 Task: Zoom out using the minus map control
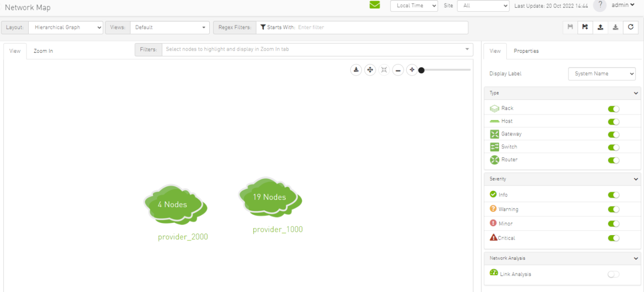tap(398, 70)
